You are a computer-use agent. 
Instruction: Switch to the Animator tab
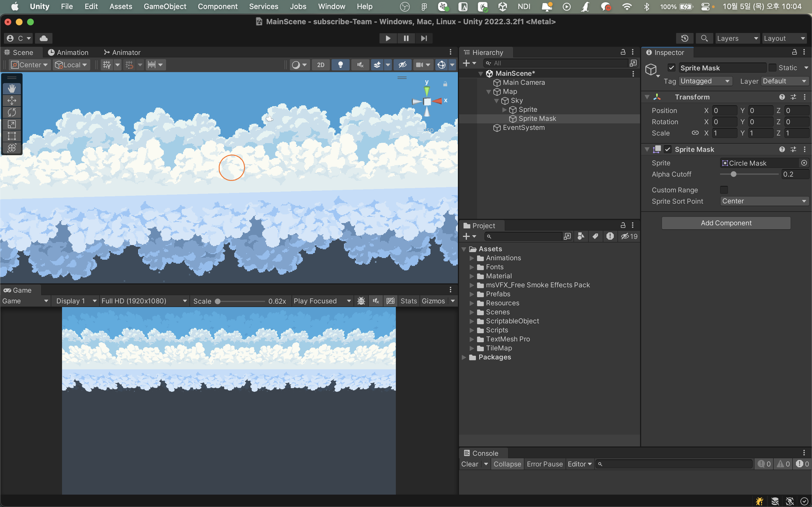tap(122, 52)
